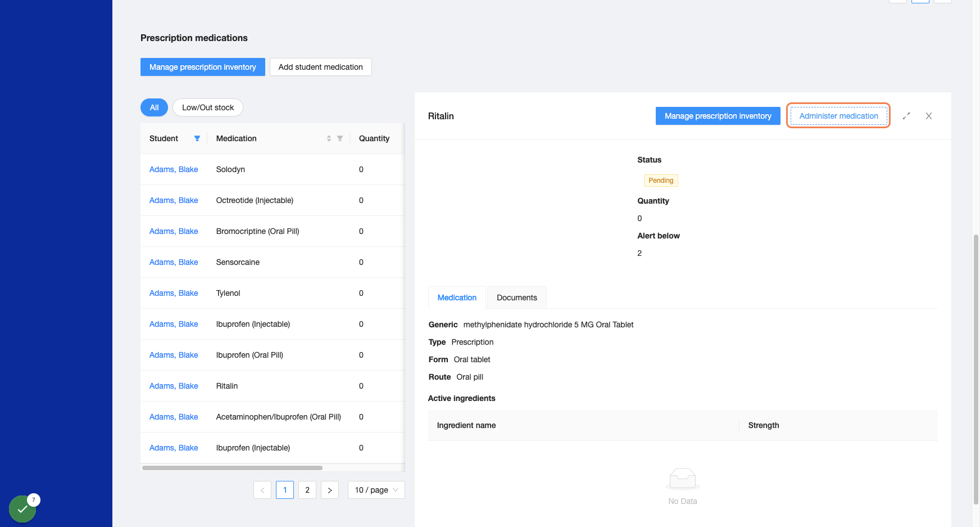Click Manage prescription inventory in Ritalin panel
Screen dimensions: 980x527
click(718, 116)
